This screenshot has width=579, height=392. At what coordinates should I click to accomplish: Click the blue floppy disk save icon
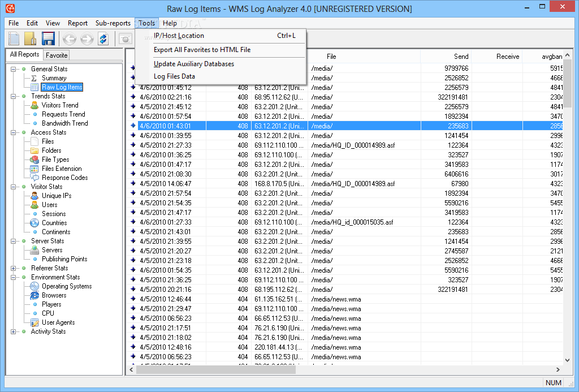(x=49, y=38)
